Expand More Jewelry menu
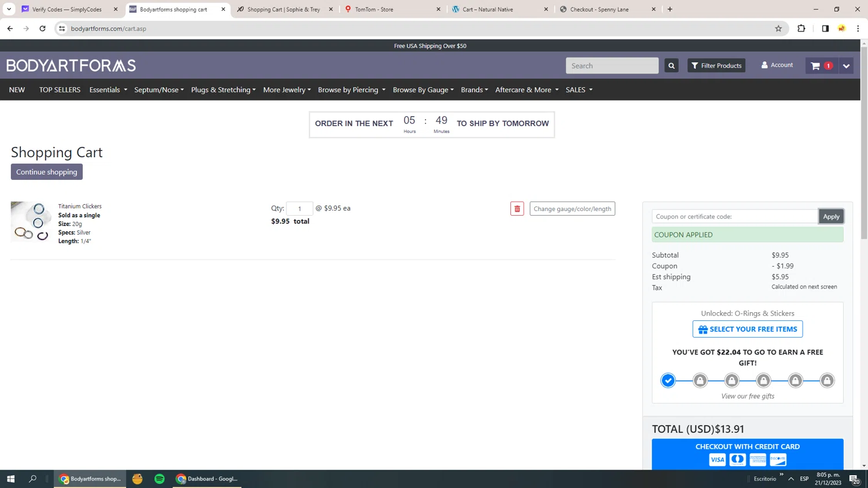This screenshot has height=488, width=868. (287, 90)
